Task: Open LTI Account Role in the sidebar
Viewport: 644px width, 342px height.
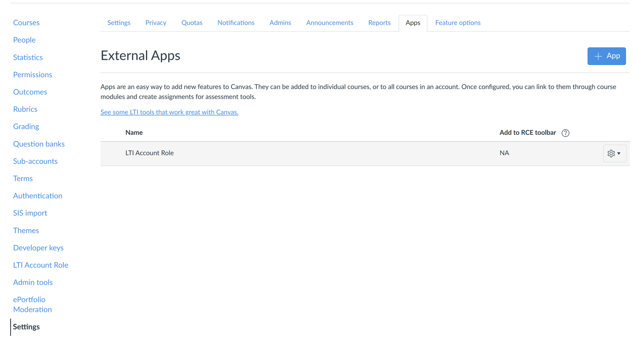Action: (41, 265)
